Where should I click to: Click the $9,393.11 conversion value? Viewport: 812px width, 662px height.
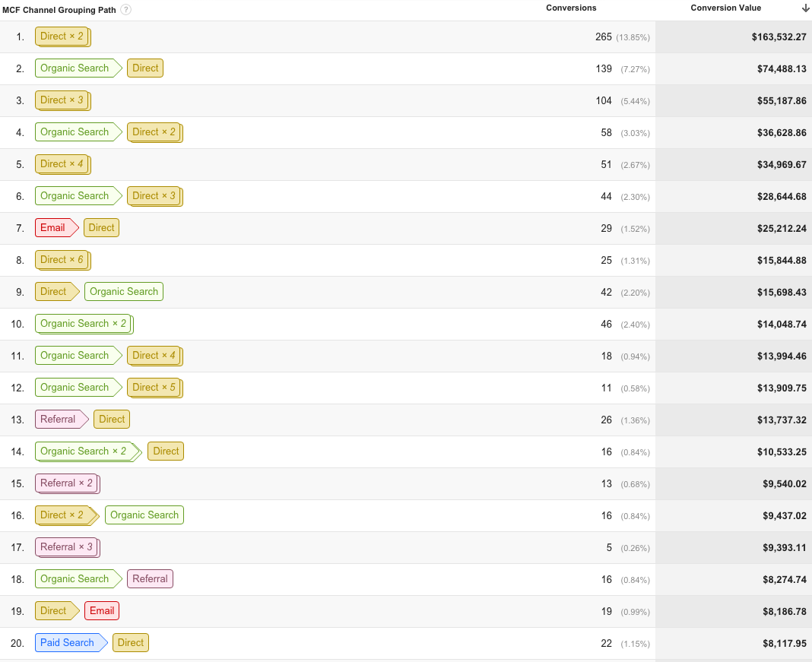[784, 547]
